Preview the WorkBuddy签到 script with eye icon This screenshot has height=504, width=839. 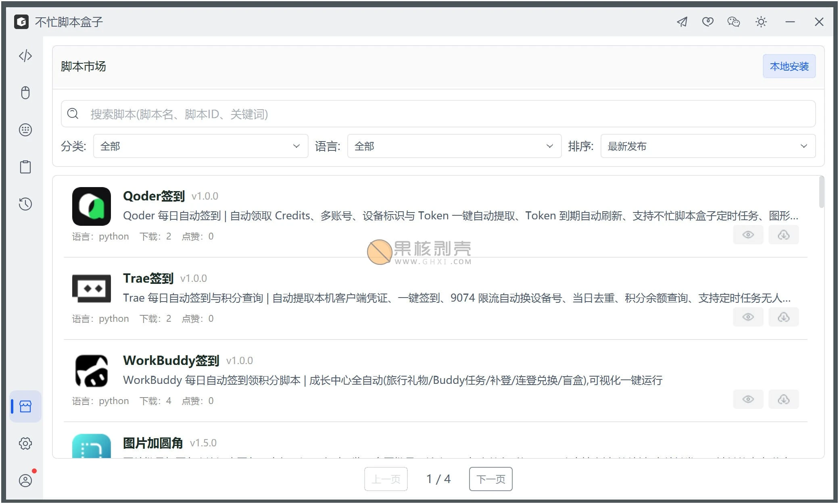[x=748, y=400]
